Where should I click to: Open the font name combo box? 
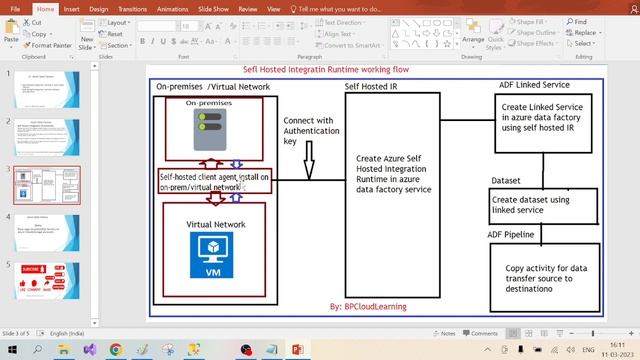(x=159, y=27)
